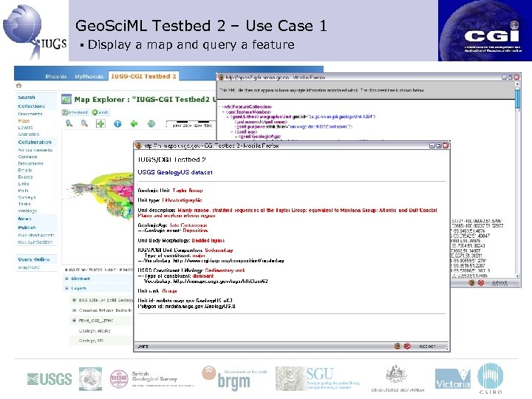Click the Users Online heading
The width and height of the screenshot is (532, 399).
pyautogui.click(x=33, y=259)
